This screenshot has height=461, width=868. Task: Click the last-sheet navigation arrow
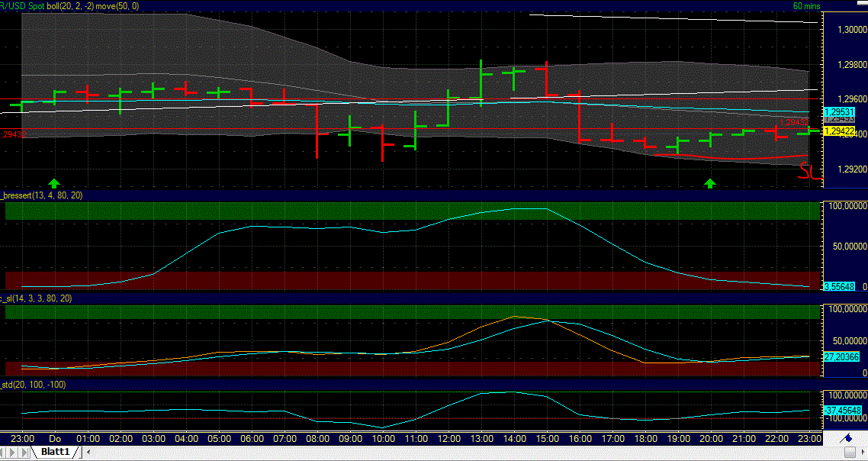(x=24, y=451)
